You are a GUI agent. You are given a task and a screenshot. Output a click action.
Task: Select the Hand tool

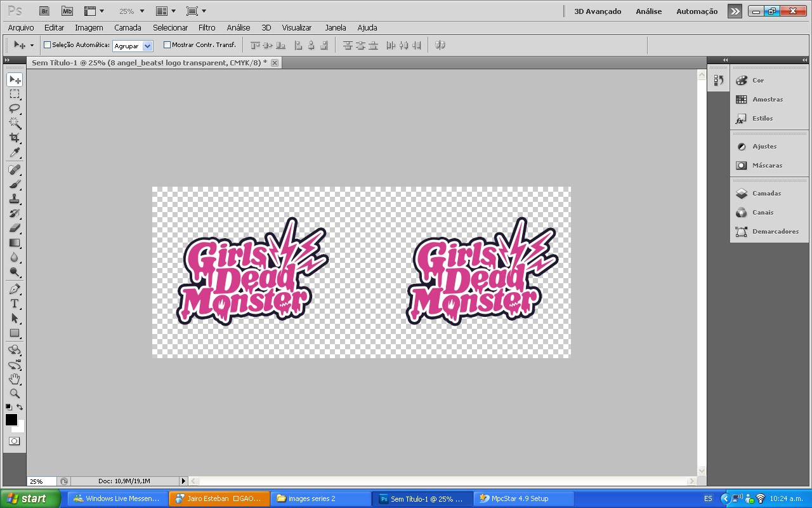click(x=15, y=379)
